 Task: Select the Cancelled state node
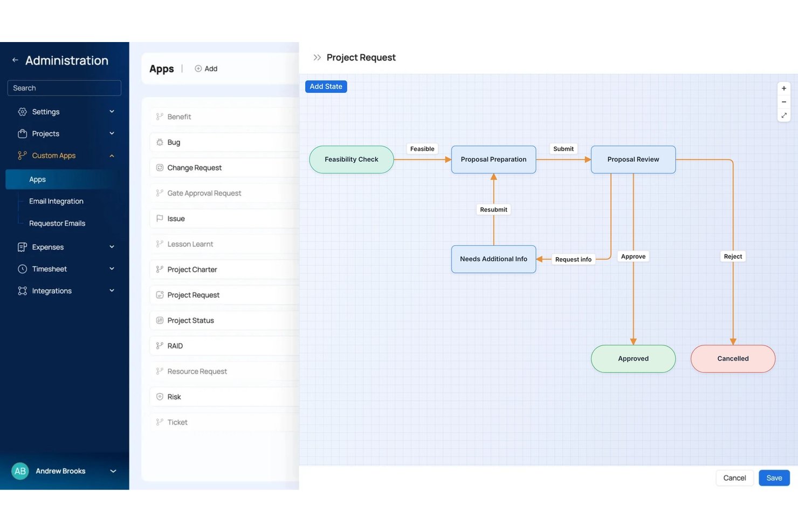click(x=733, y=359)
